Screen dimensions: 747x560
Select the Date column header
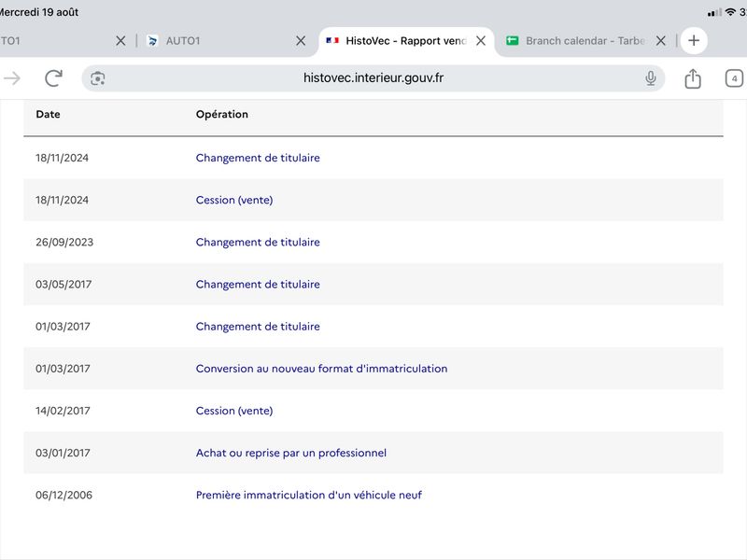tap(49, 114)
